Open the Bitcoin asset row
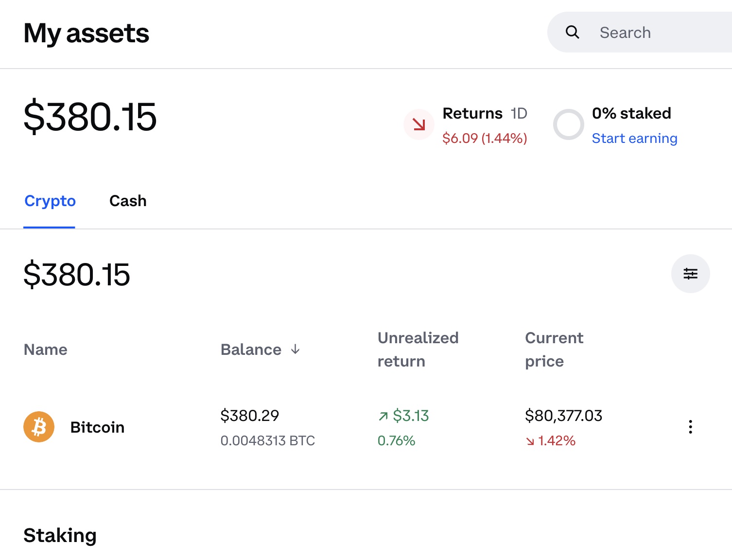The image size is (732, 560). [97, 427]
